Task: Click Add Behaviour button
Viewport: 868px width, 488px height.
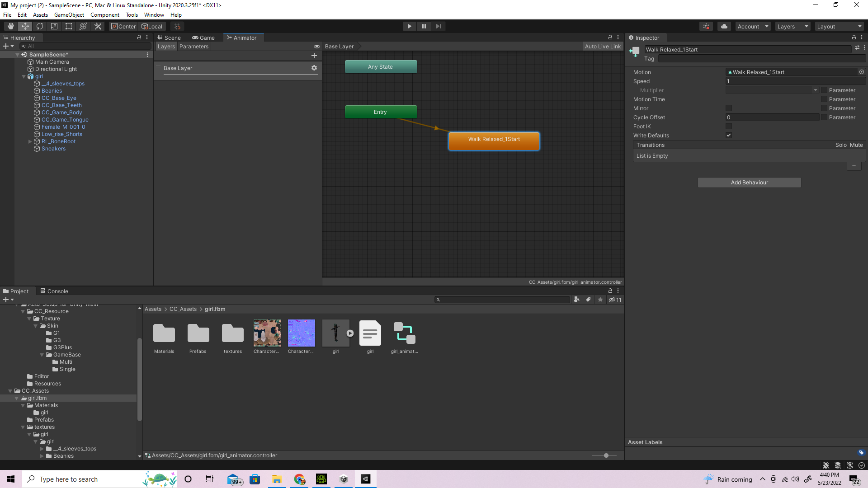Action: pos(750,183)
